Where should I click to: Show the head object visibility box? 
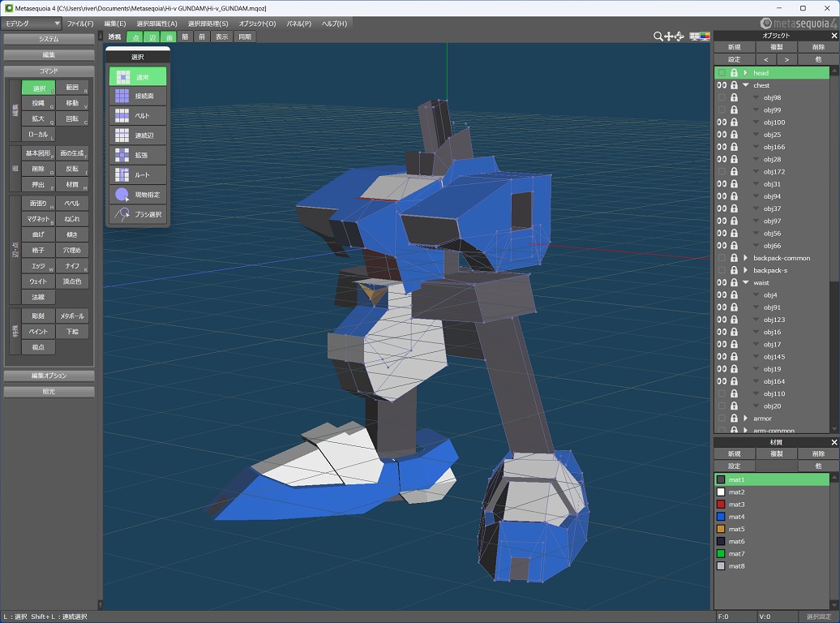click(x=722, y=73)
